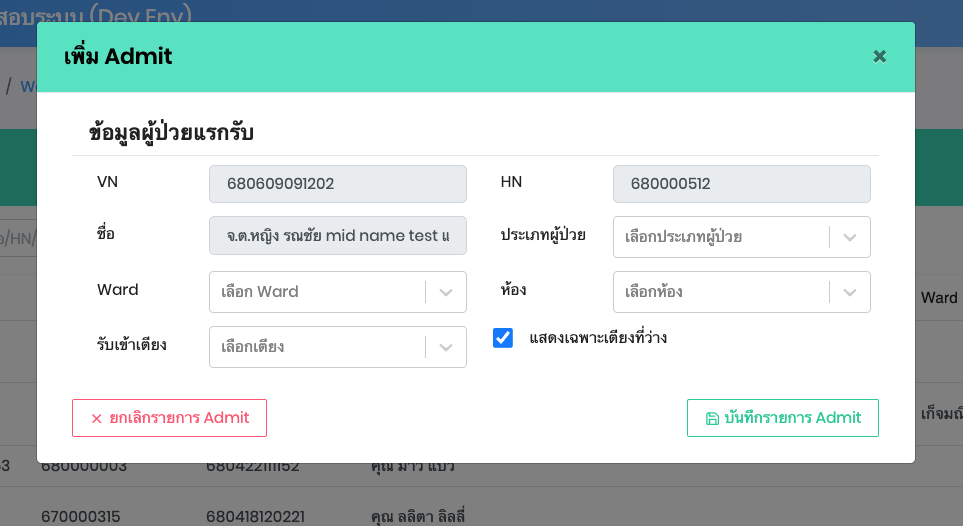Open the ประเภทผู้ป่วย dropdown chevron

tap(850, 237)
